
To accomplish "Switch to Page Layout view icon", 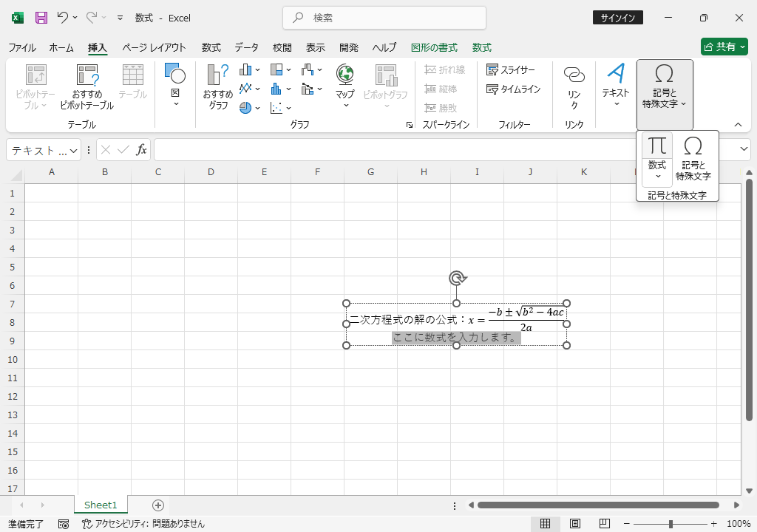I will tap(574, 524).
